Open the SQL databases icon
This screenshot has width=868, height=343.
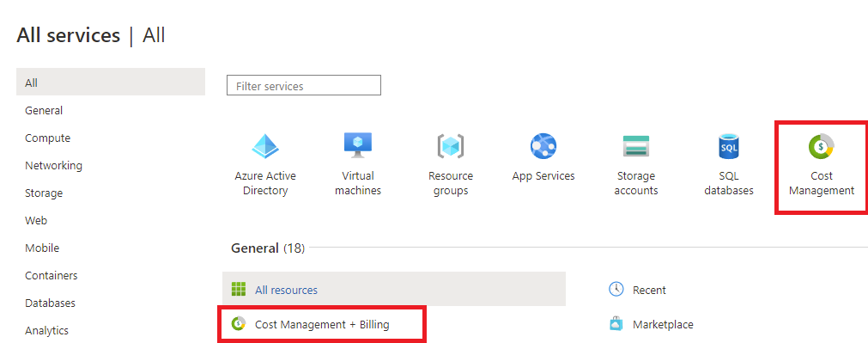729,146
